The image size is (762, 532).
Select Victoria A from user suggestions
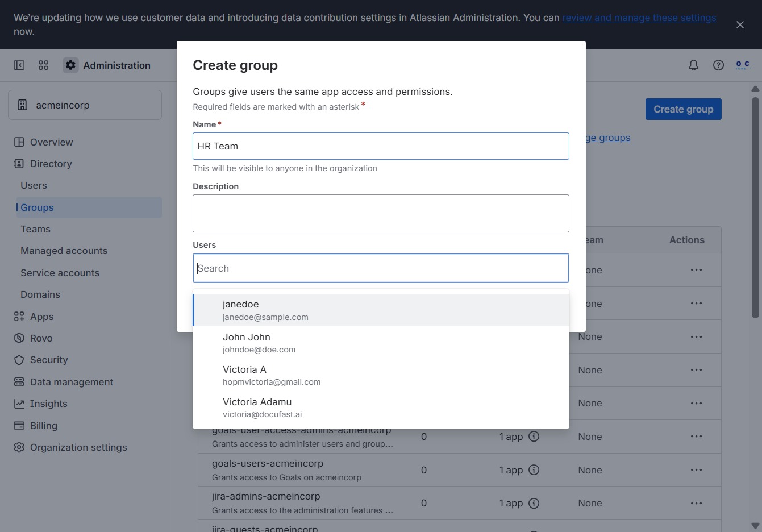pos(381,375)
